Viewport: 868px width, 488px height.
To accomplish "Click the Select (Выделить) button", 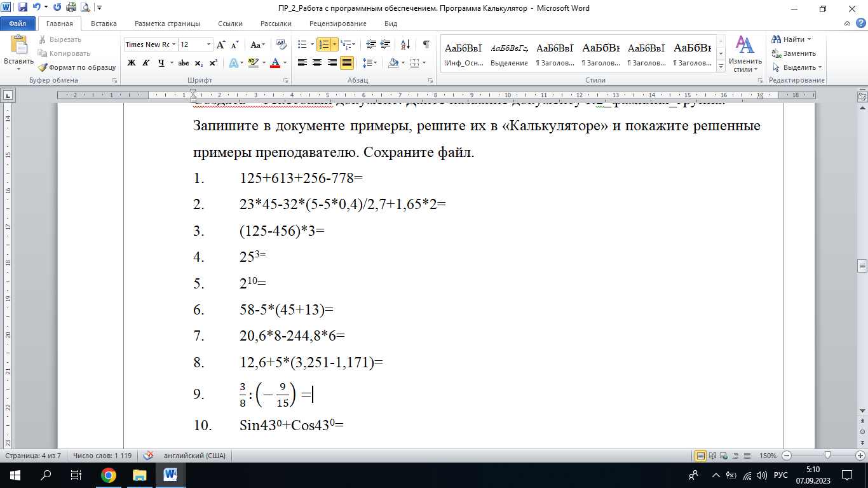I will (x=797, y=67).
